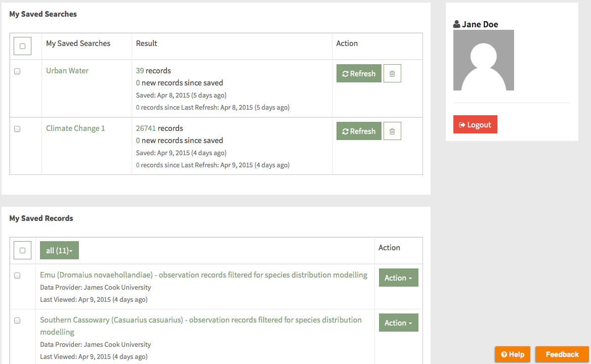Delete the Urban Water saved search

pos(392,74)
